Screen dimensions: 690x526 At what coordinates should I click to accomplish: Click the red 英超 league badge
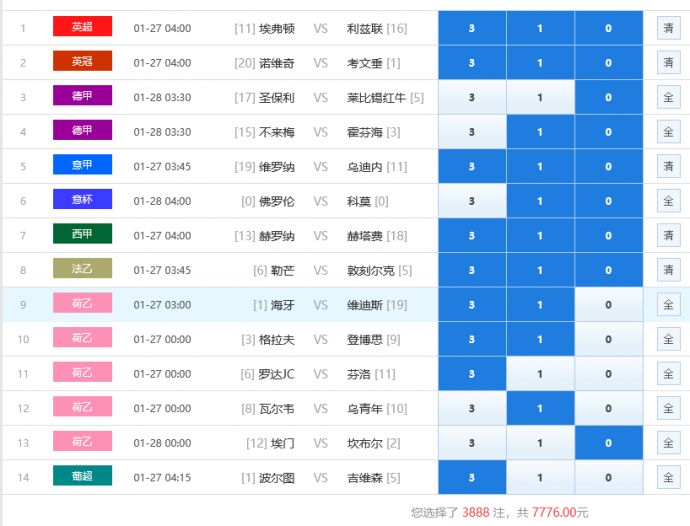(x=82, y=27)
